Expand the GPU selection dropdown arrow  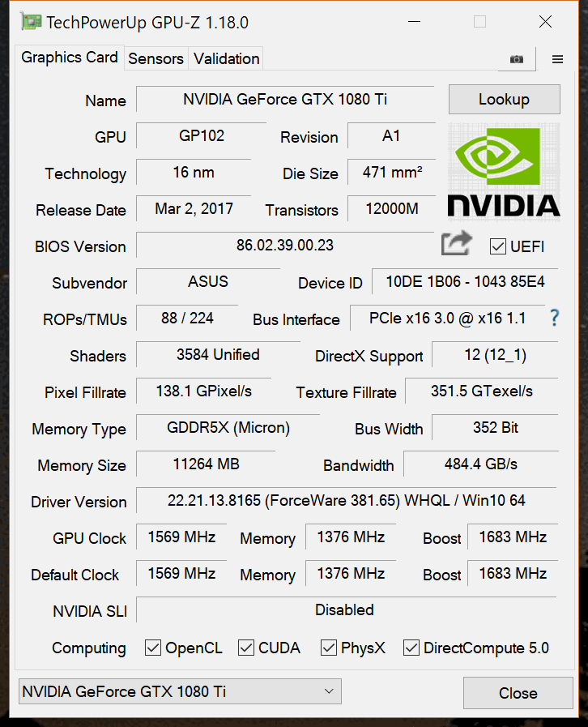(x=329, y=691)
